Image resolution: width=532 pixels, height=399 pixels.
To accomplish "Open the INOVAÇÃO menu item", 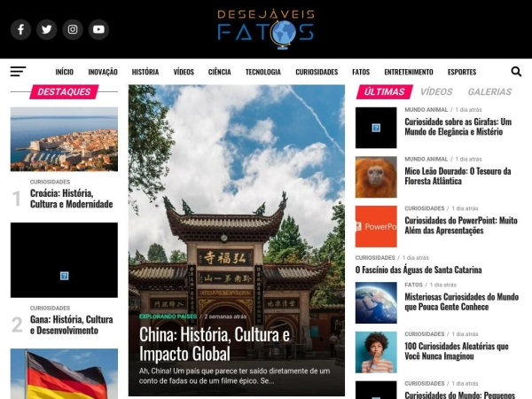I will point(103,72).
